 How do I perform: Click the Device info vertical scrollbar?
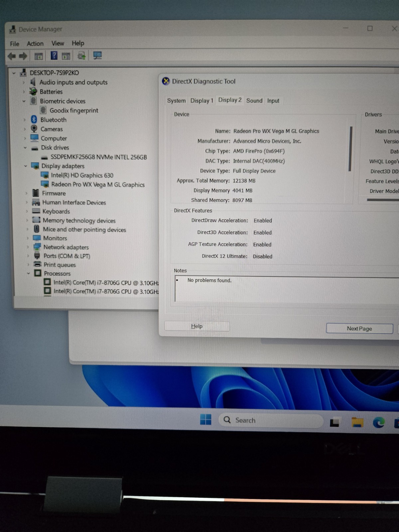350,149
